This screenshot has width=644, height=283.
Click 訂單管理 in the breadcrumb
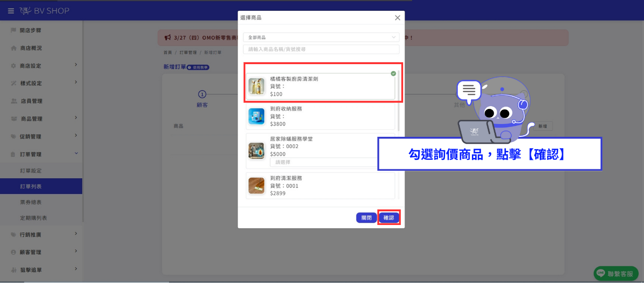click(188, 52)
